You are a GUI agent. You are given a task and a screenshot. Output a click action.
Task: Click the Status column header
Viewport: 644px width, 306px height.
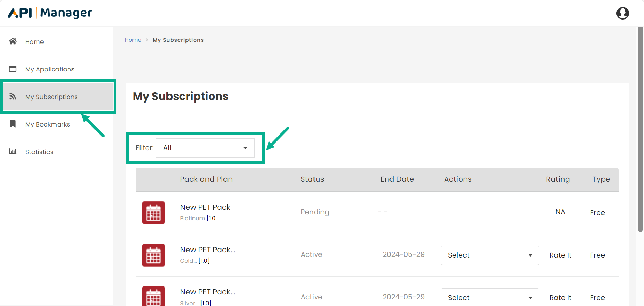[x=312, y=179]
